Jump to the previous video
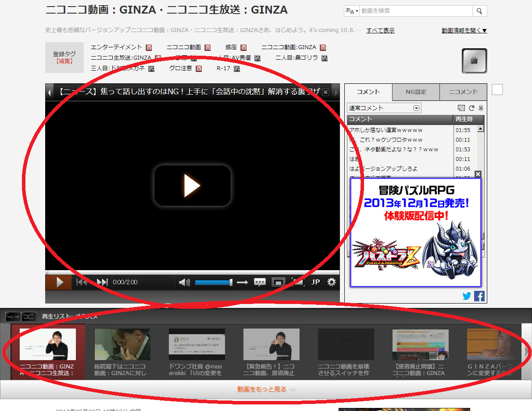The image size is (532, 411). tap(82, 282)
